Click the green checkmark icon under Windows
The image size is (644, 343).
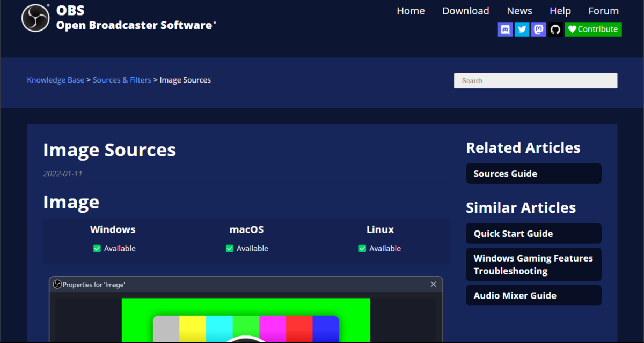(97, 248)
